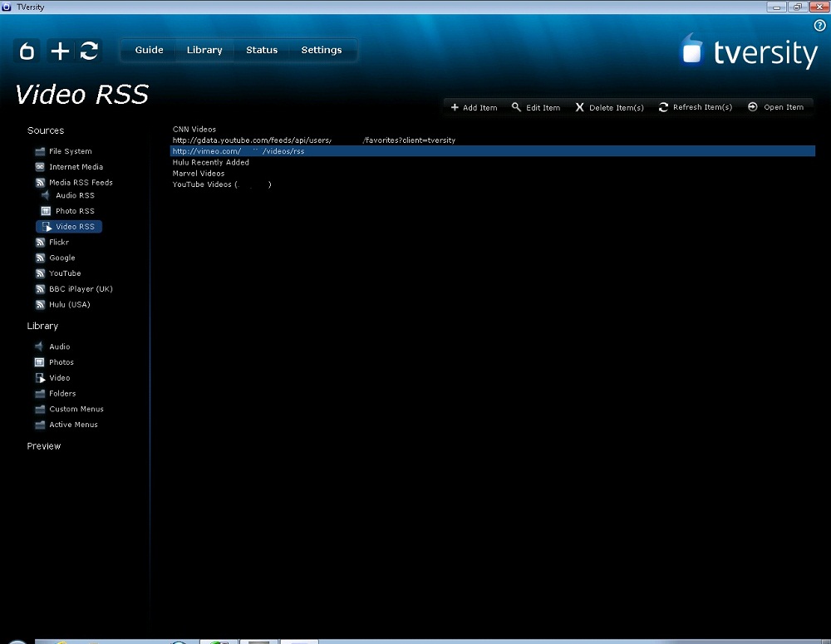Click the YouTube feed icon
Screen dimensions: 831x644
tap(40, 273)
